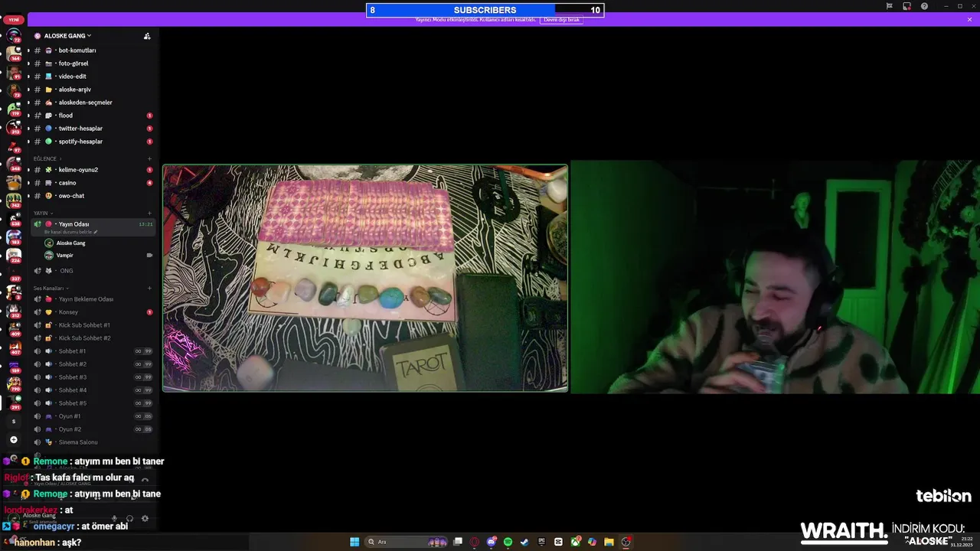Dismiss the purple streamer mode banner
The image size is (980, 551).
[970, 20]
